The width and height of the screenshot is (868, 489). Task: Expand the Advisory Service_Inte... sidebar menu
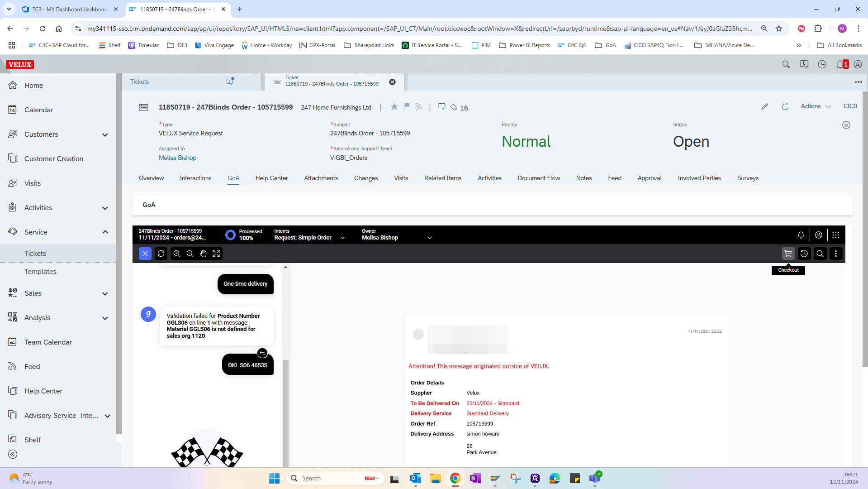coord(108,416)
